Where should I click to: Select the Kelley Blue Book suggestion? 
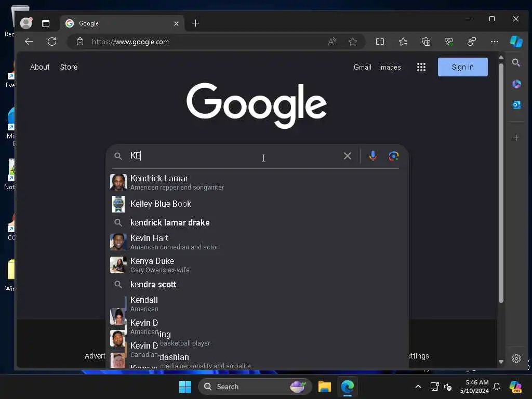click(x=257, y=204)
